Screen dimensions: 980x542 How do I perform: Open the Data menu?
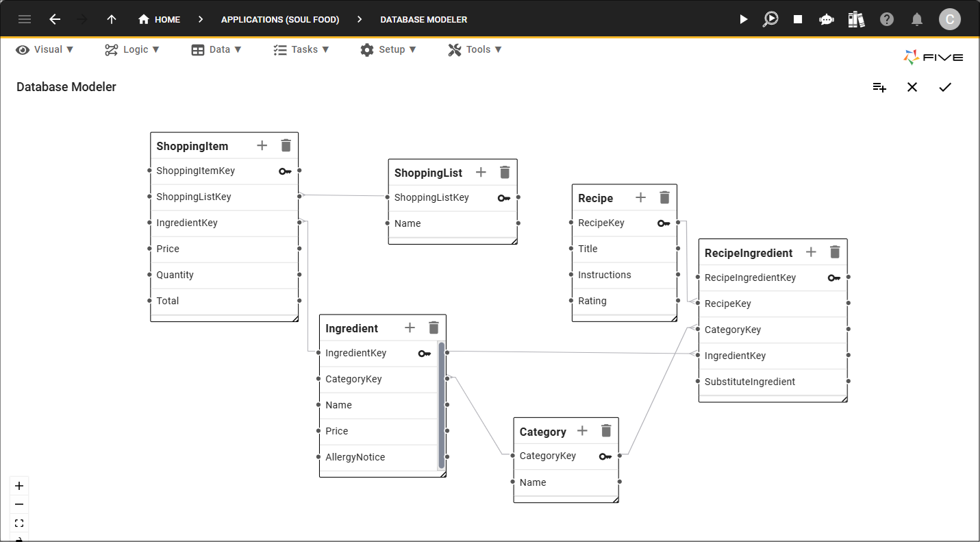pos(216,49)
